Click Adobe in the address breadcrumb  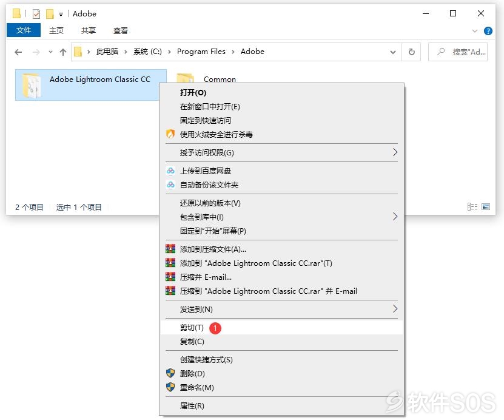[x=252, y=52]
